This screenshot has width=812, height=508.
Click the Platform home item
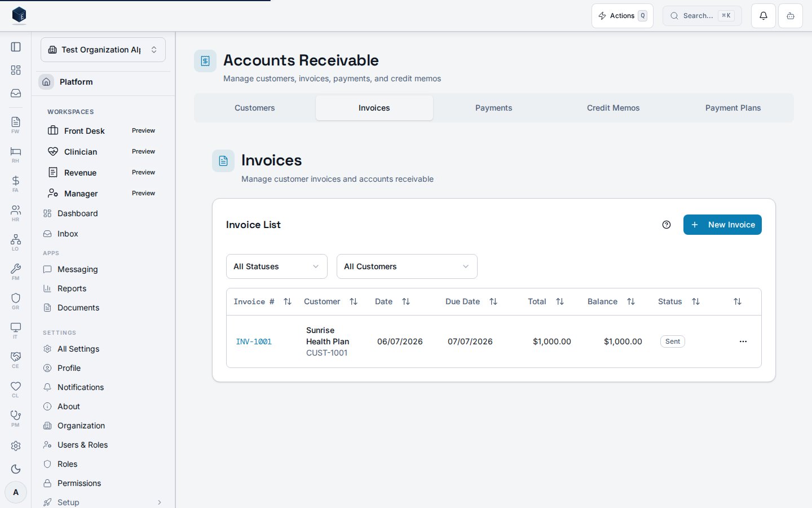pyautogui.click(x=103, y=82)
